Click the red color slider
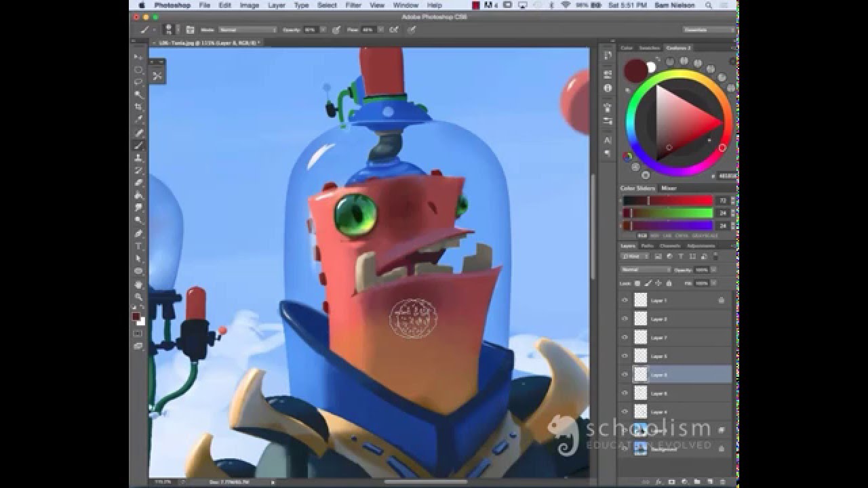Viewport: 868px width, 488px height. tap(668, 201)
